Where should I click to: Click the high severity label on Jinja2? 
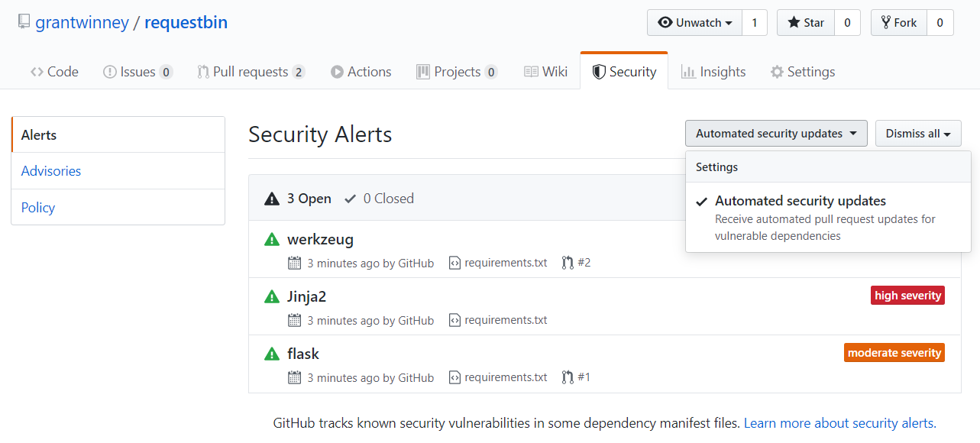907,296
